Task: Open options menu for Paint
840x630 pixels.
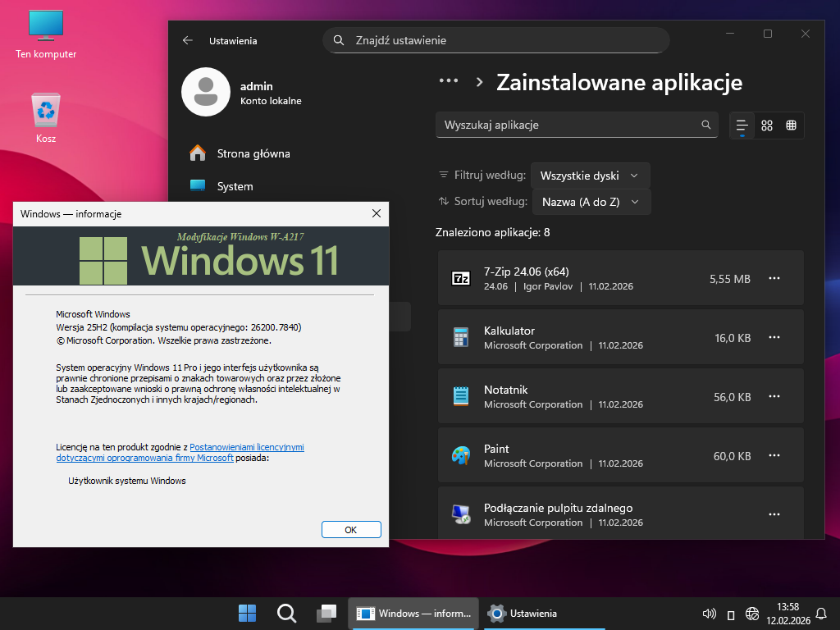Action: coord(774,456)
